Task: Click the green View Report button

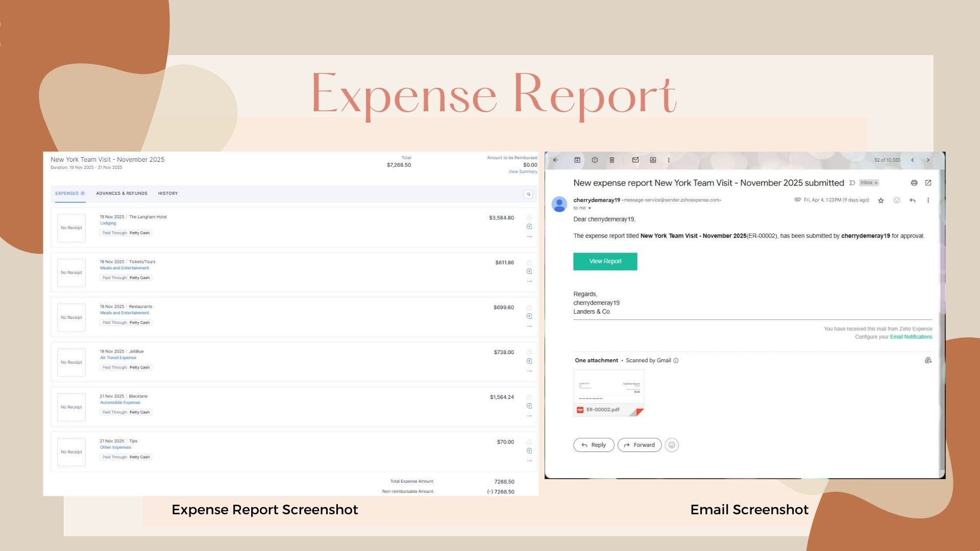Action: click(x=605, y=261)
